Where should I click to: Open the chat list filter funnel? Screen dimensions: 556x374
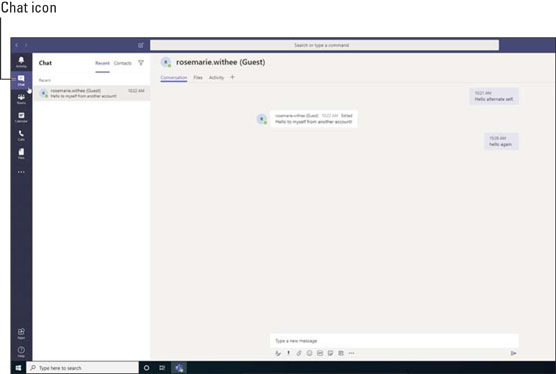(141, 63)
